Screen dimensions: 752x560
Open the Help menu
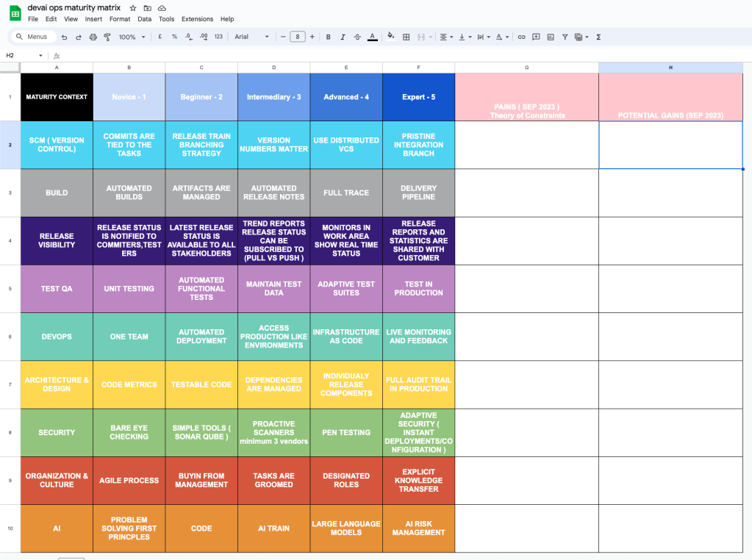point(227,19)
